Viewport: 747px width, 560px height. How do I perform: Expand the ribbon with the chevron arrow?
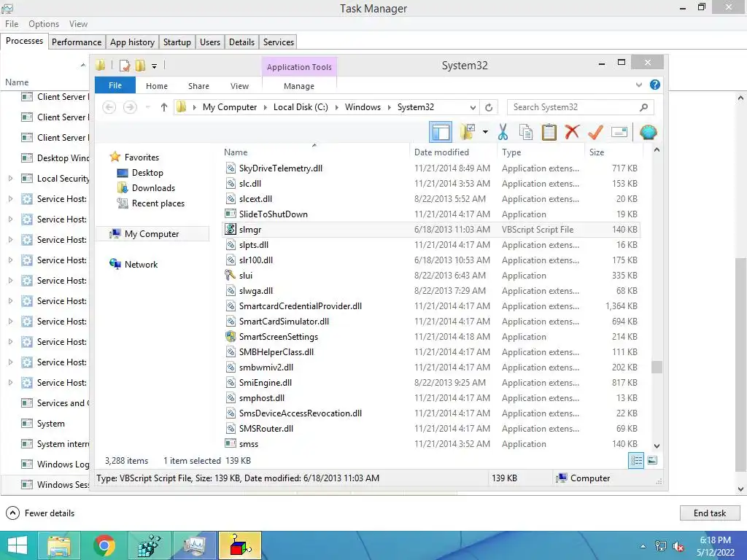(639, 85)
